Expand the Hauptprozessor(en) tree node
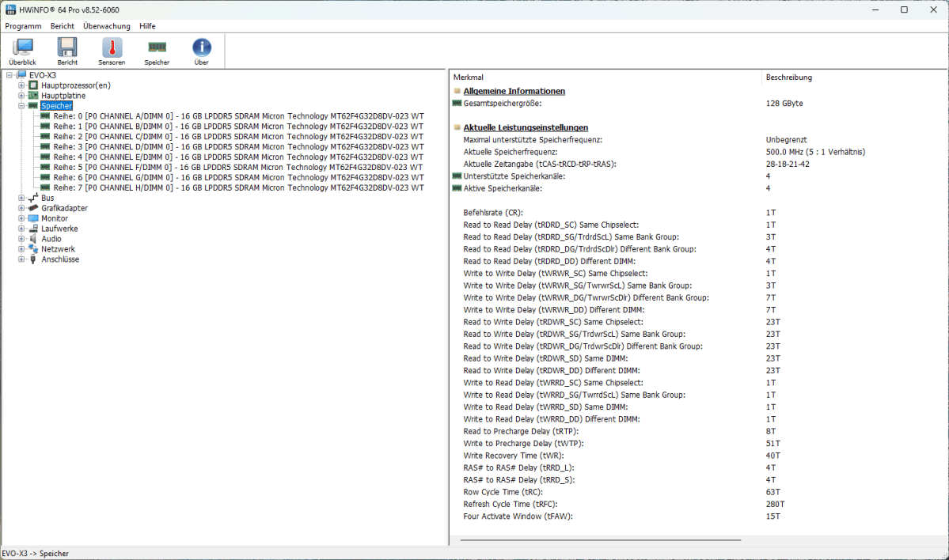Viewport: 949px width, 560px height. tap(21, 85)
